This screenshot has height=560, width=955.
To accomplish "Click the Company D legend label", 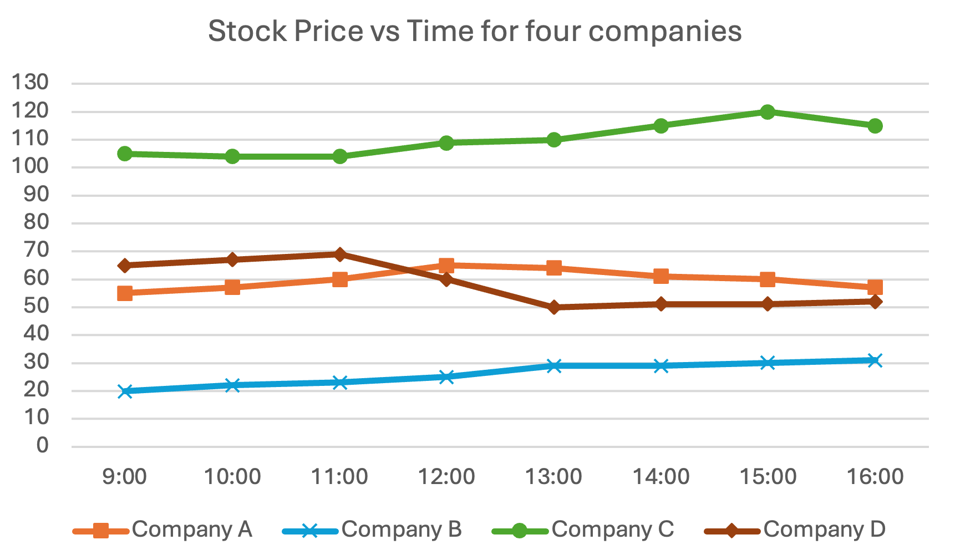I will pyautogui.click(x=824, y=530).
